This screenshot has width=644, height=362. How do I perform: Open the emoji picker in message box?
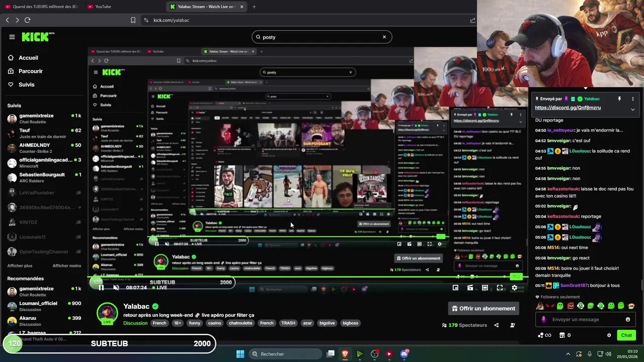[x=627, y=319]
